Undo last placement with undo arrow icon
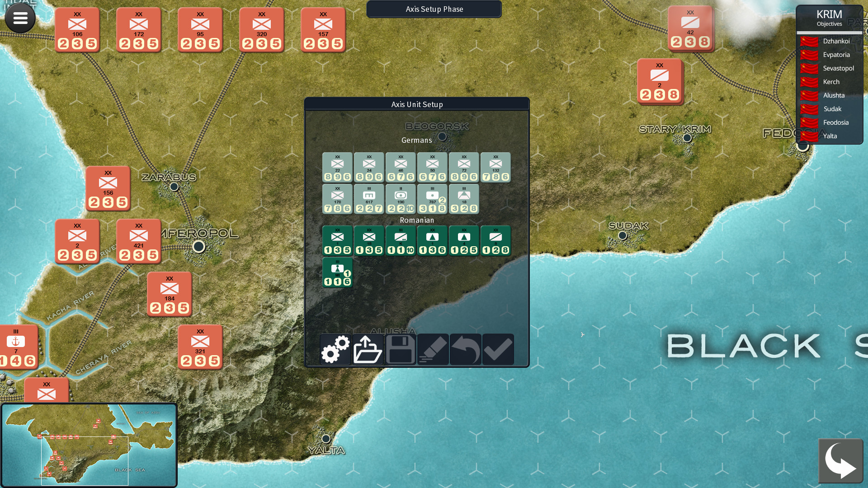Screen dimensions: 868x488 click(465, 350)
